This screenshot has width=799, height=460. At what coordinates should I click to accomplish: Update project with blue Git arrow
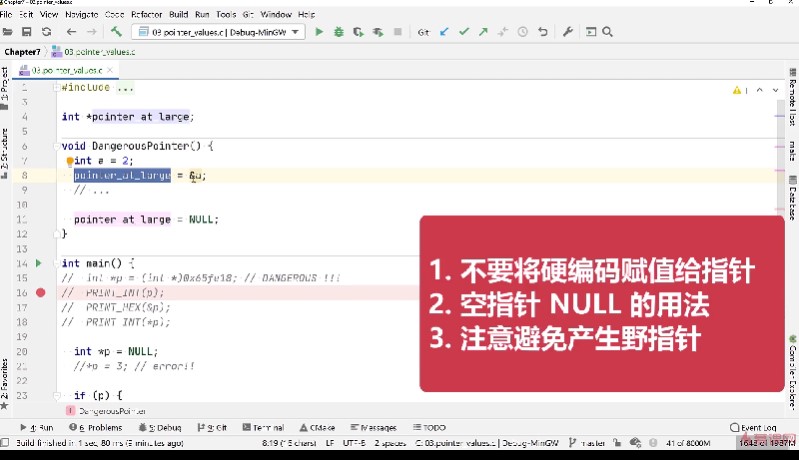pos(444,32)
